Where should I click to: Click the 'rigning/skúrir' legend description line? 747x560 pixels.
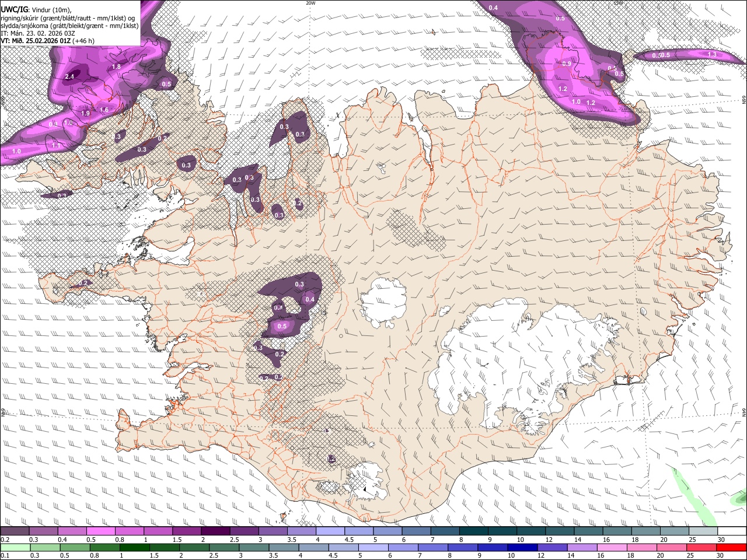click(x=68, y=18)
